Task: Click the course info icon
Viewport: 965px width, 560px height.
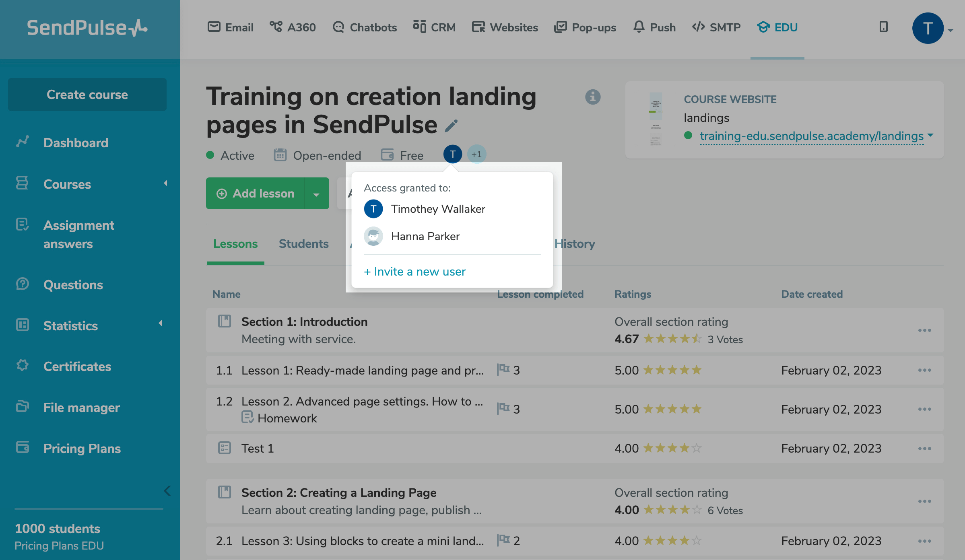Action: [592, 97]
